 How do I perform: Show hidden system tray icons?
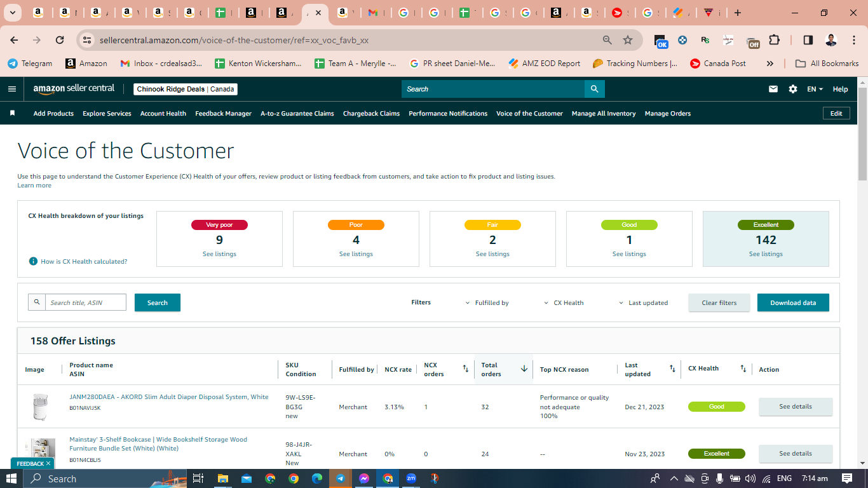coord(674,478)
